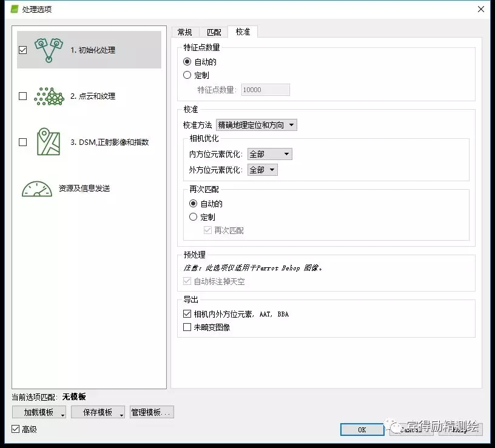Expand the 内方位元素优化 dropdown
The height and width of the screenshot is (448, 495).
(x=269, y=155)
